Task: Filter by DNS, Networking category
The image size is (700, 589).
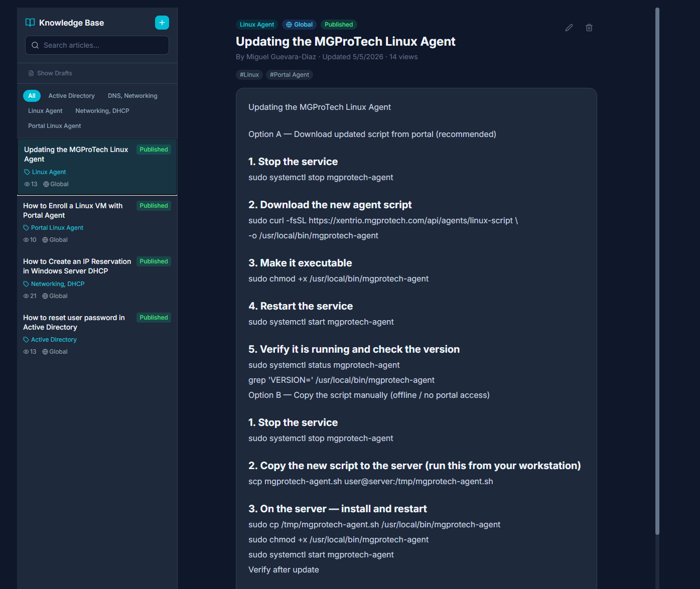Action: pyautogui.click(x=132, y=96)
